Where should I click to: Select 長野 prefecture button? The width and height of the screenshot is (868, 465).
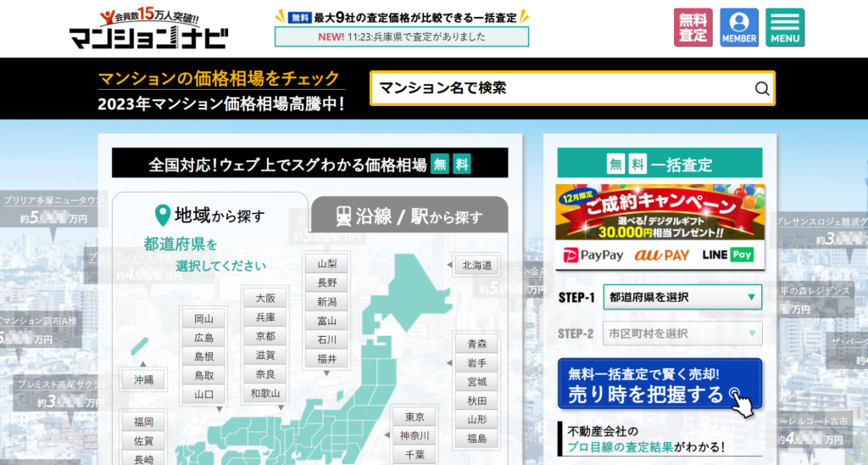click(x=327, y=283)
